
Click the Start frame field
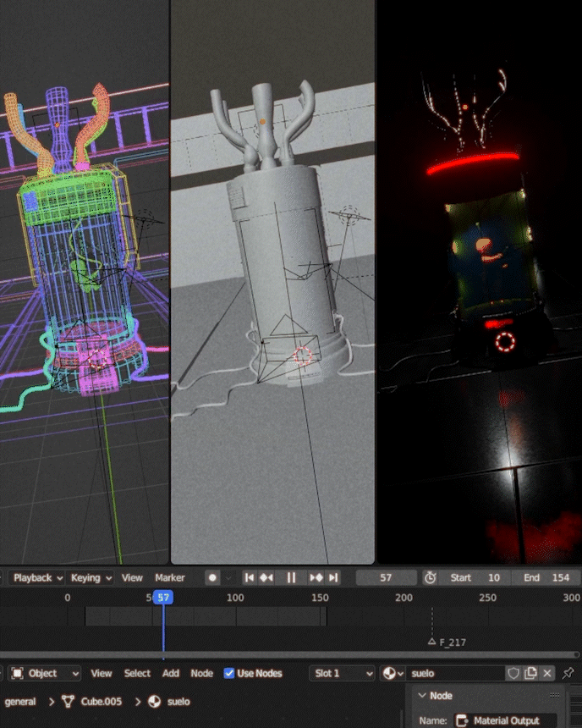click(x=475, y=577)
